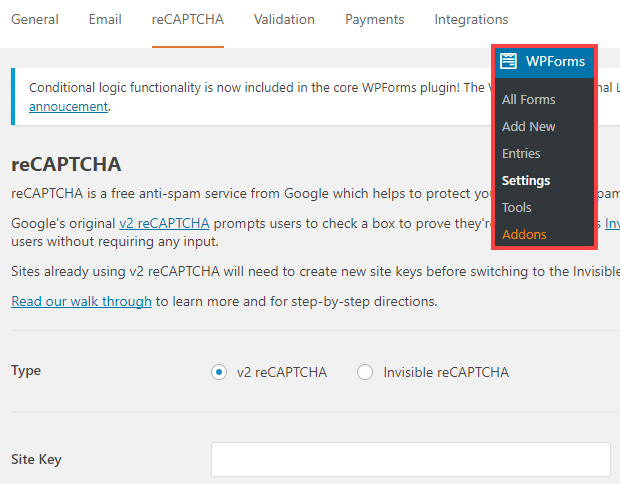Open the Read our walk through link

point(81,301)
